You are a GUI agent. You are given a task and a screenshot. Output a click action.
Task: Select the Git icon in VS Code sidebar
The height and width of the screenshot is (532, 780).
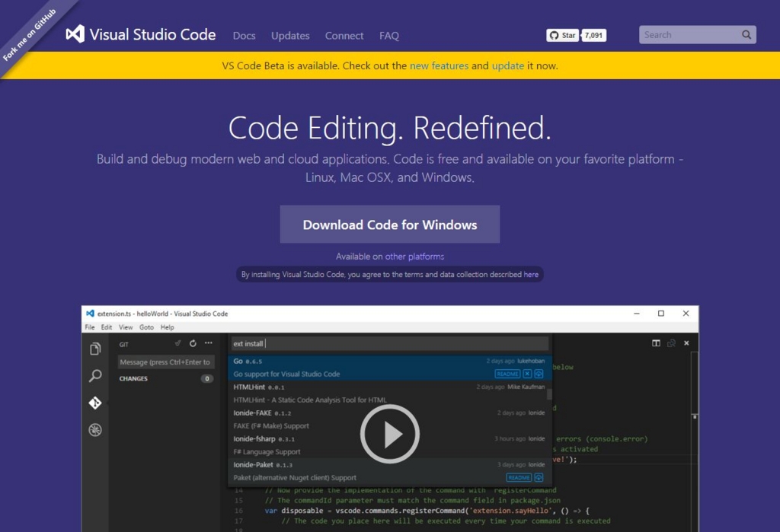tap(95, 402)
